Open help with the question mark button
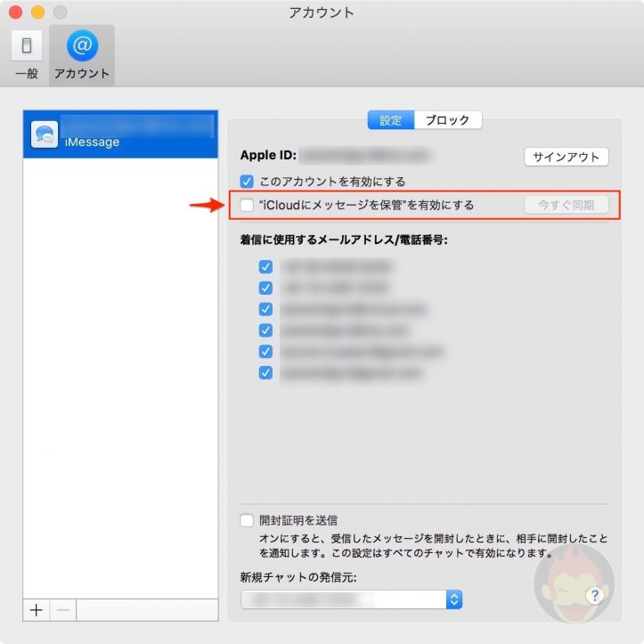Screen dimensions: 644x644 coord(594,595)
